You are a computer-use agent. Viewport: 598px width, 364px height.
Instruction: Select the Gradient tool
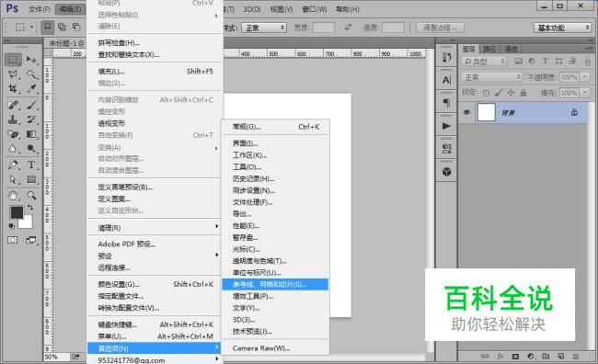pos(31,134)
